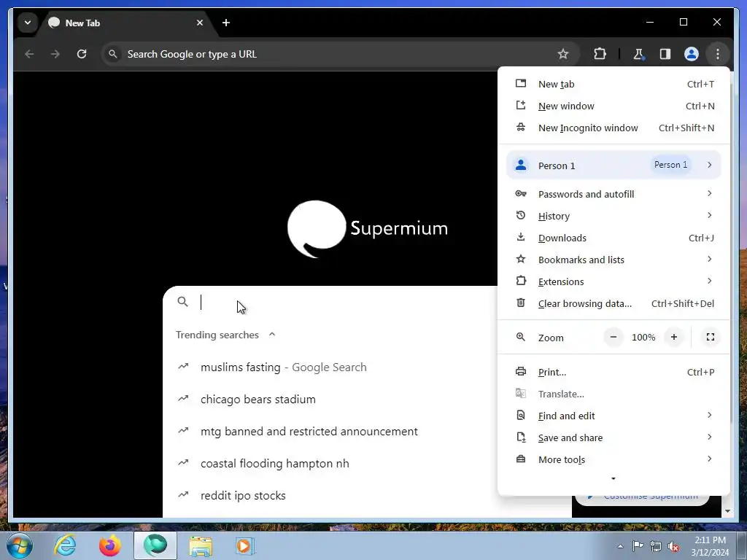747x560 pixels.
Task: Click the page scrollbar down arrow
Action: [727, 511]
